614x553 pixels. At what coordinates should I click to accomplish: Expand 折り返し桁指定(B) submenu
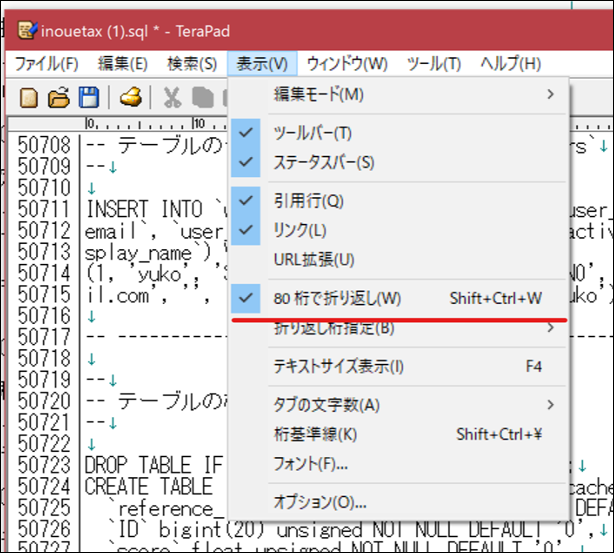[398, 328]
